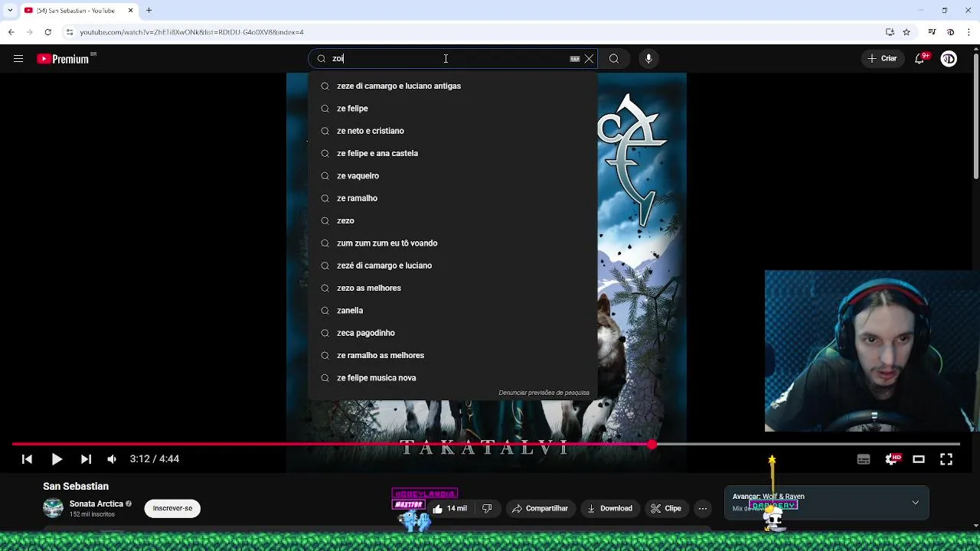Like the video (14 mil)
Viewport: 980px width, 551px height.
point(449,508)
